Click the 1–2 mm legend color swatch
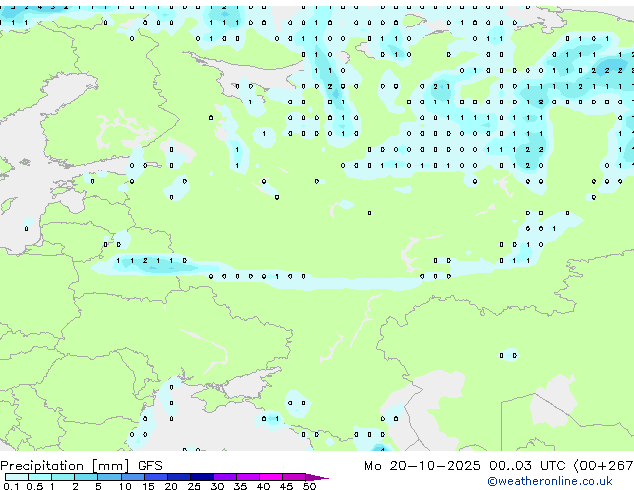 [x=63, y=477]
